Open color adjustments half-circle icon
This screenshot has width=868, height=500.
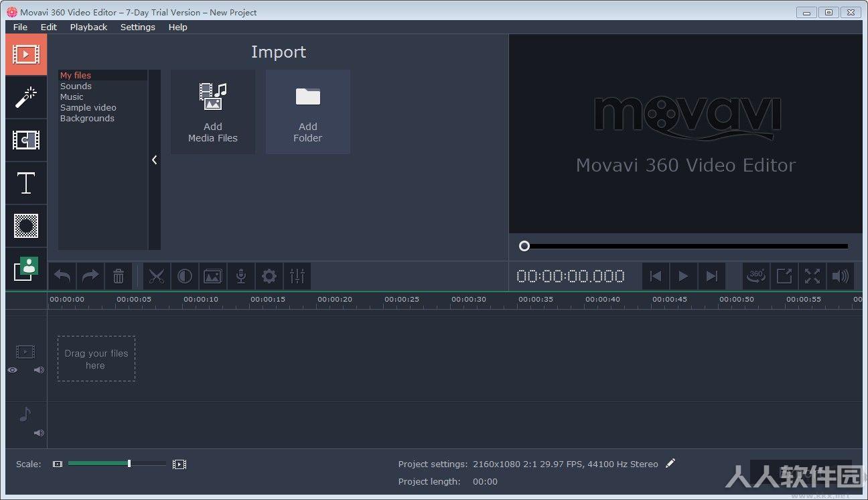(x=185, y=276)
